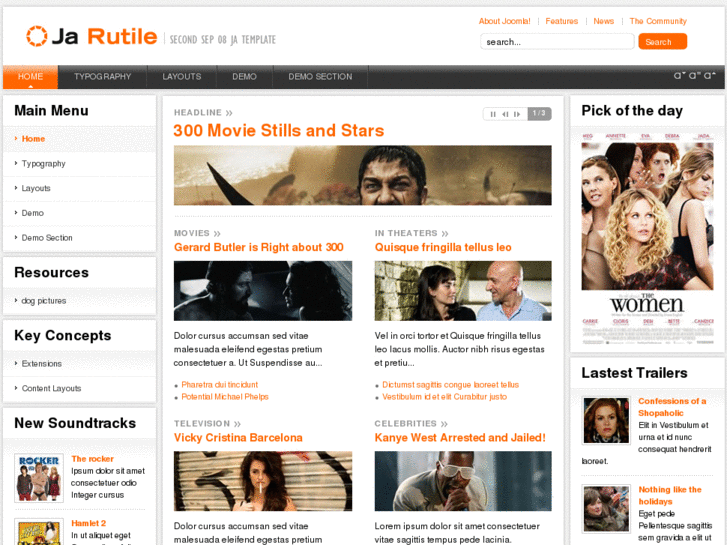The height and width of the screenshot is (545, 727).
Task: Open Home in Main Menu sidebar
Action: (x=33, y=139)
